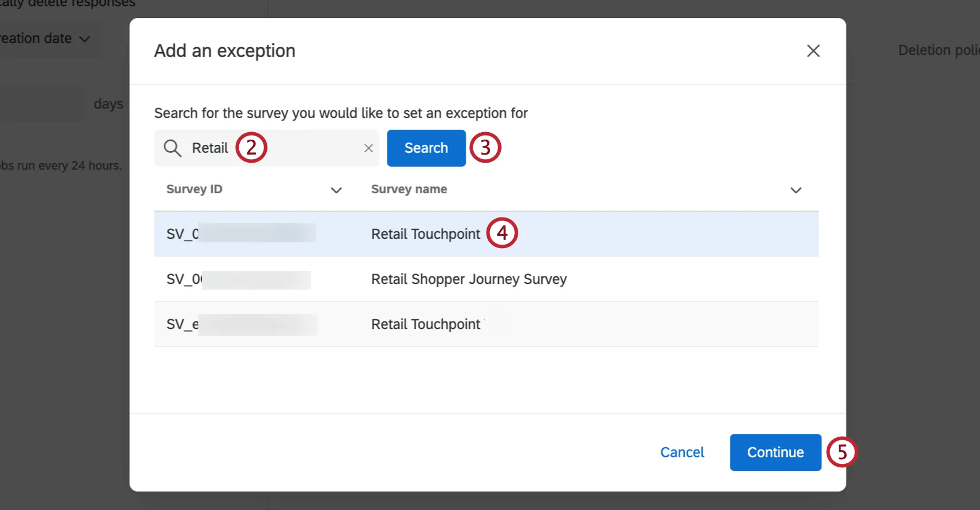Select the bottom Retail Touchpoint row
This screenshot has height=510, width=980.
pos(425,324)
